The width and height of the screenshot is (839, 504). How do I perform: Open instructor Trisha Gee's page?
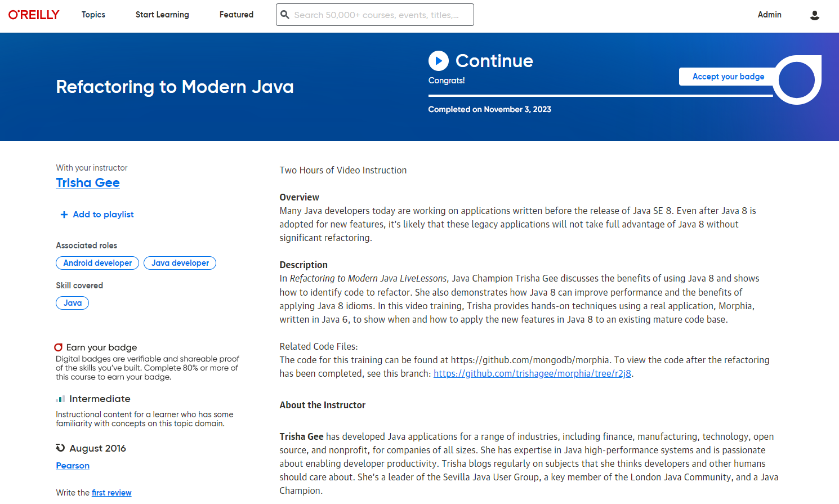coord(88,182)
